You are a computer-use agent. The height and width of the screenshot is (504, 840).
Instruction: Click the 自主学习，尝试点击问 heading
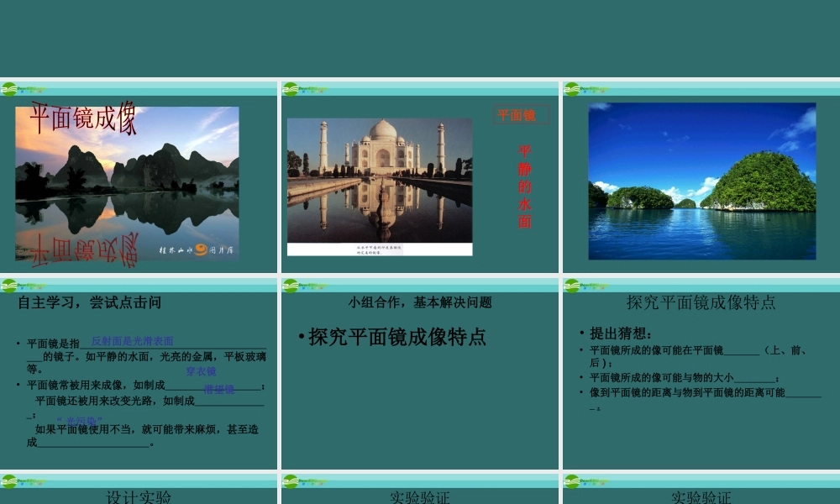pos(89,302)
